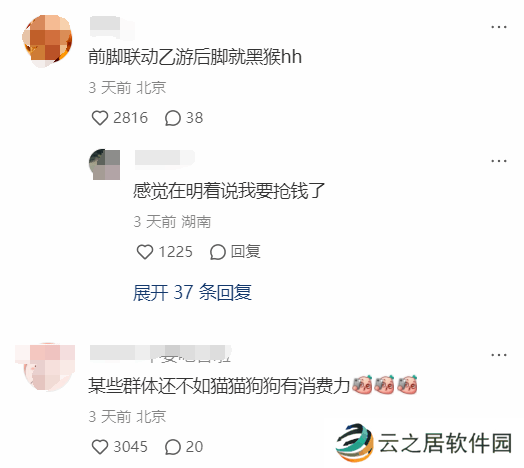Click the 回复 text under the reply
This screenshot has height=468, width=524.
[x=245, y=251]
